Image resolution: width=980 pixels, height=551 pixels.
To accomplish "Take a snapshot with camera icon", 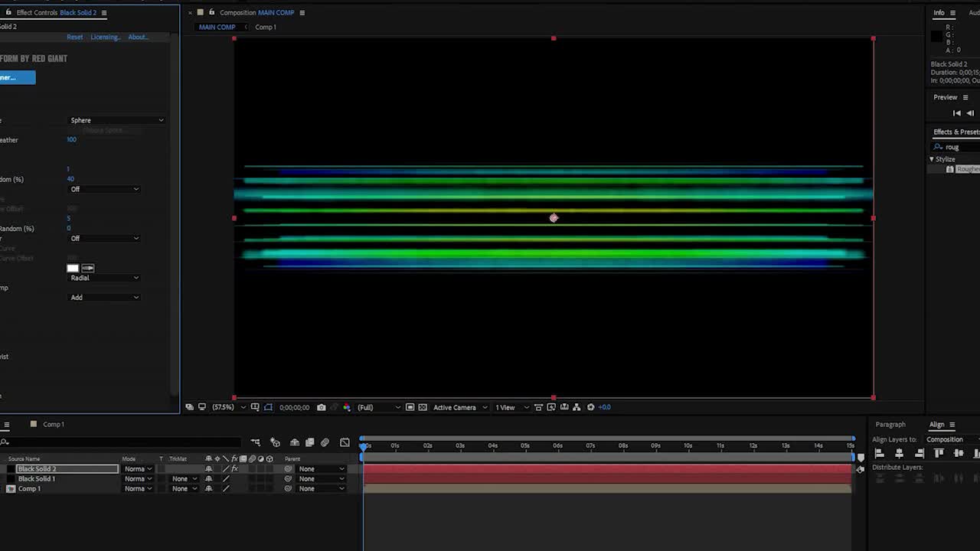I will [322, 407].
